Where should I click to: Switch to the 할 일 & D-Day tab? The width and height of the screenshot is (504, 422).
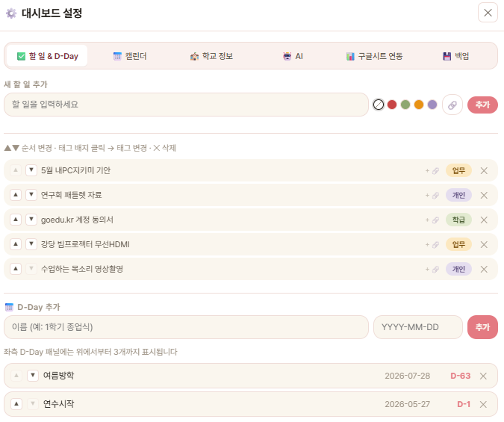click(47, 56)
